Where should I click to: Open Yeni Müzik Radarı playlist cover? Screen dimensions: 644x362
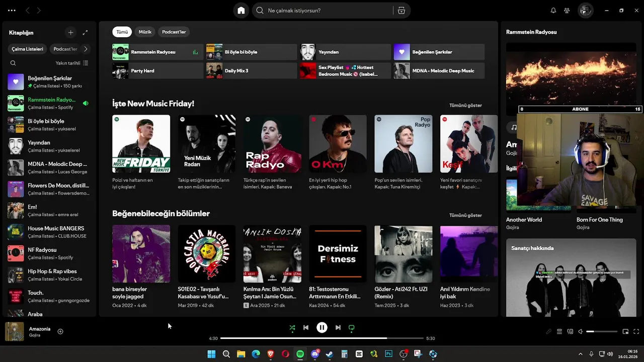pyautogui.click(x=206, y=144)
